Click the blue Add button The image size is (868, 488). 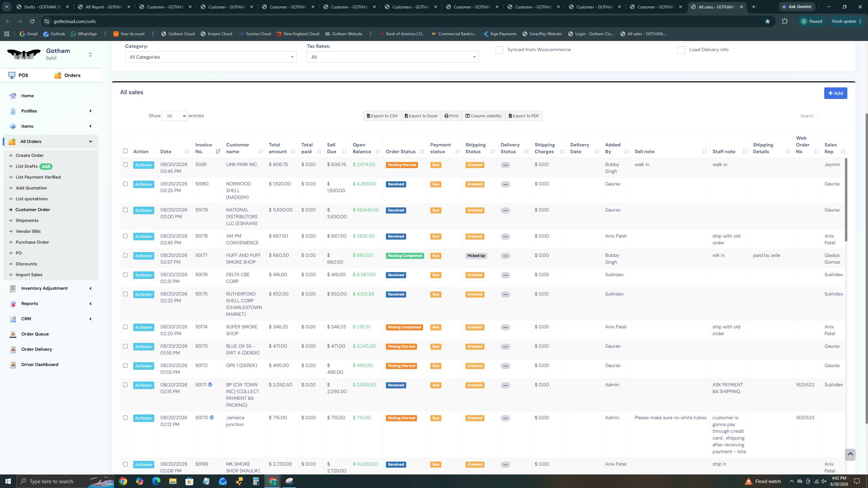[835, 93]
